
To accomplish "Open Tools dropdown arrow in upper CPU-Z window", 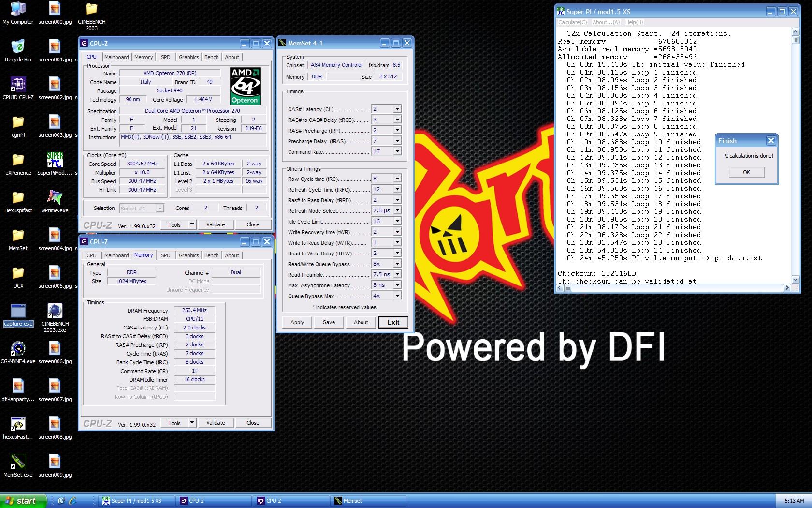I will tap(192, 224).
